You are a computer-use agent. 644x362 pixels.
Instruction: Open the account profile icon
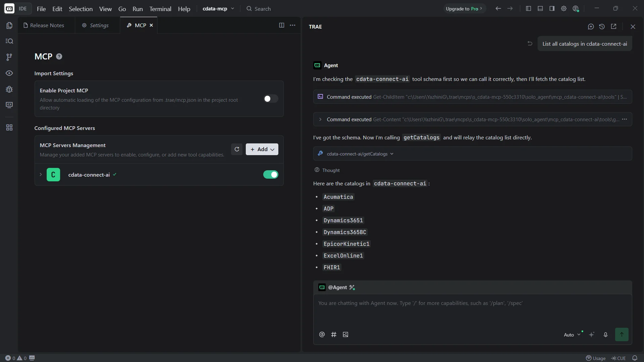tap(576, 9)
